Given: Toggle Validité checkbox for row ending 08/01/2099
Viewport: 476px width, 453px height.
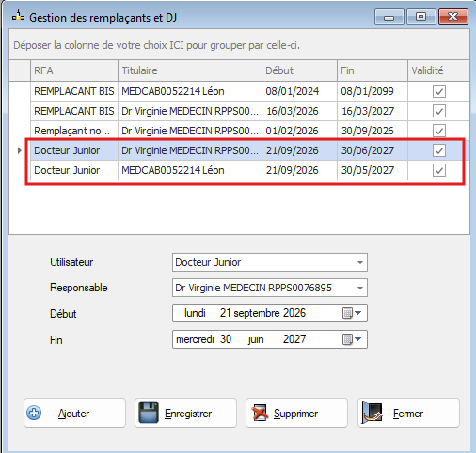Looking at the screenshot, I should tap(439, 91).
